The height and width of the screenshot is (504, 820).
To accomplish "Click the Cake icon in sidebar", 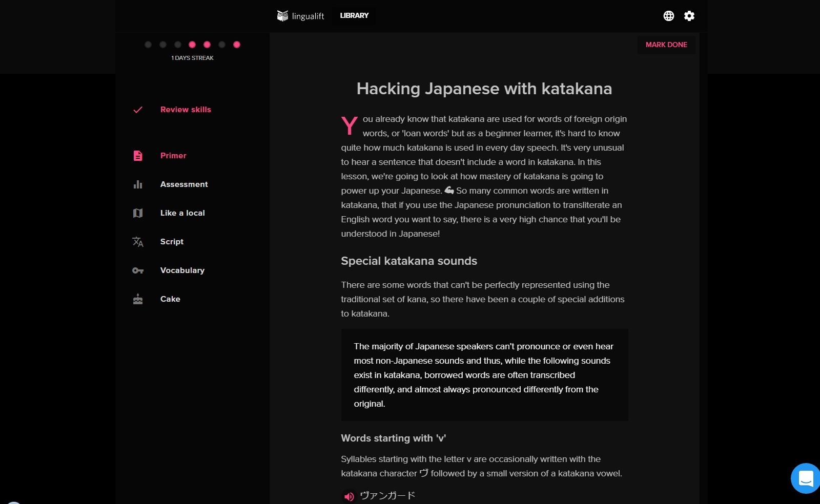I will (x=138, y=299).
